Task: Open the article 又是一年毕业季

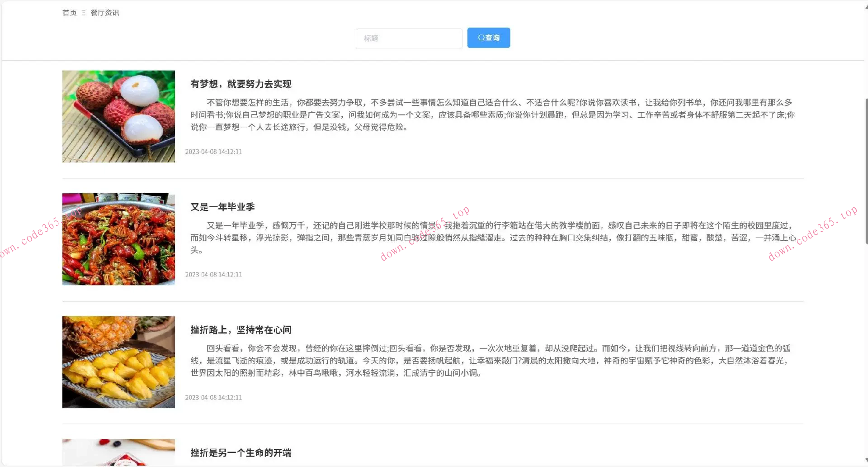Action: (222, 207)
